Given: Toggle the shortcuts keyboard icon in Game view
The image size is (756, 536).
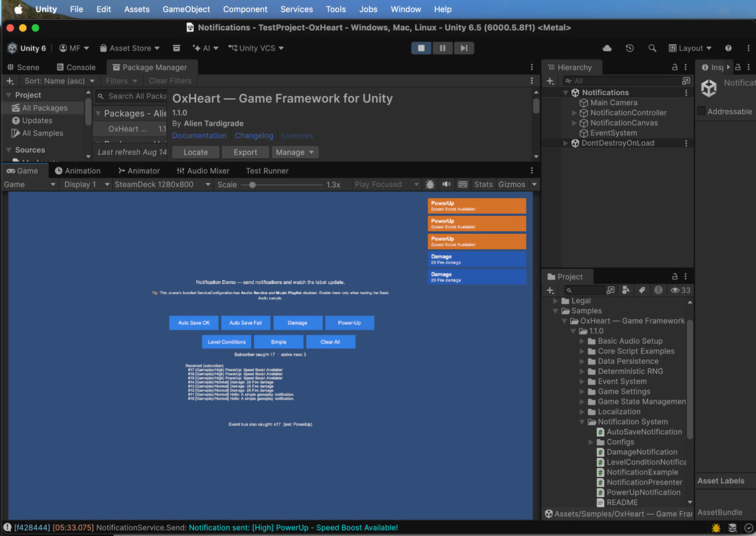Looking at the screenshot, I should coord(463,184).
